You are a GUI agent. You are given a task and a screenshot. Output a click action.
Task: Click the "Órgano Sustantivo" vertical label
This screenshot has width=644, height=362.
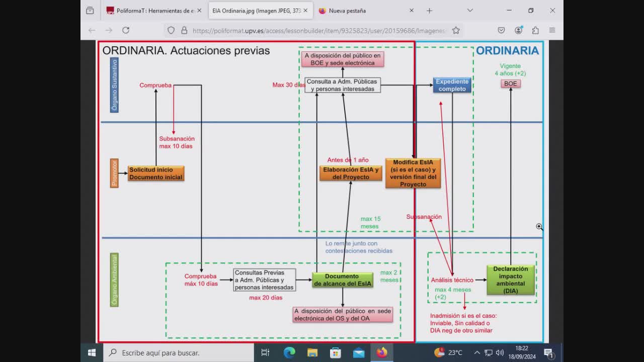click(114, 85)
